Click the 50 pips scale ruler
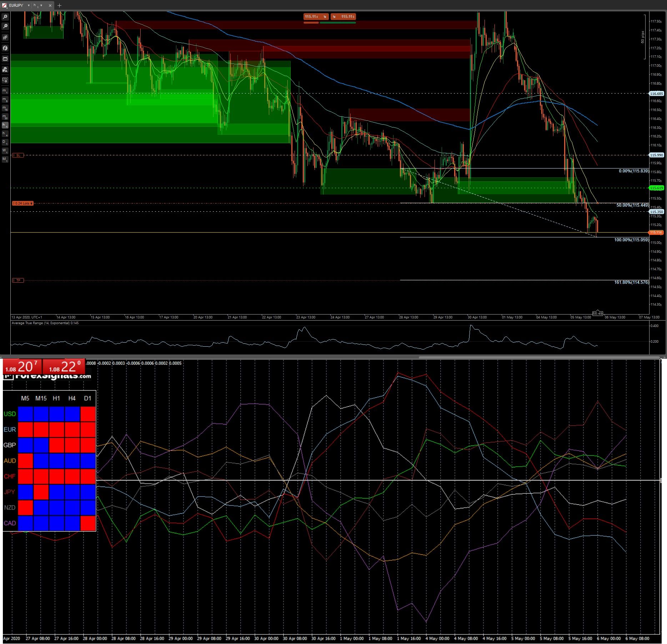The width and height of the screenshot is (667, 644). tap(643, 37)
